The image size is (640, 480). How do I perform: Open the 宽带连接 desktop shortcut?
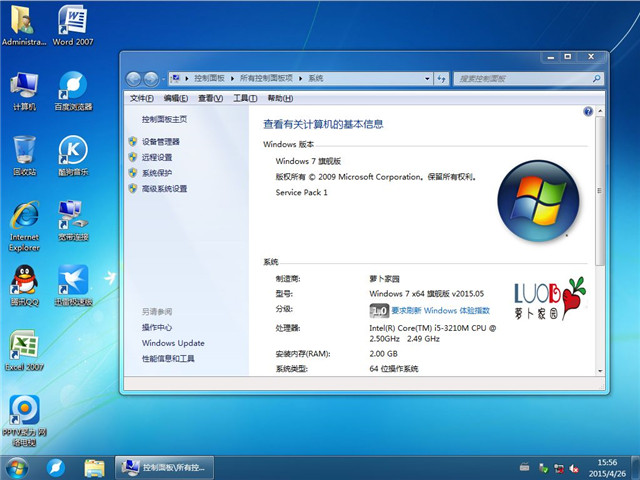pyautogui.click(x=73, y=221)
